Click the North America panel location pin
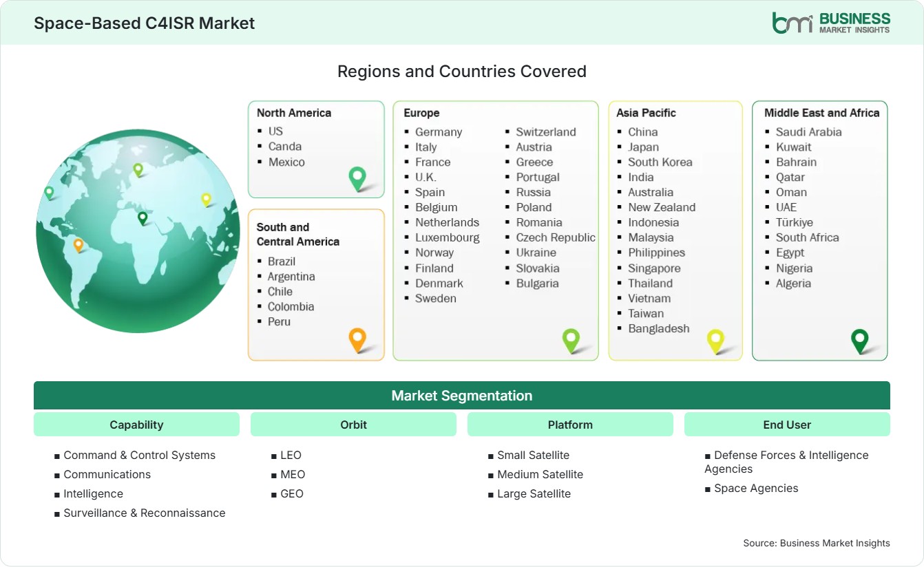The height and width of the screenshot is (567, 924). pos(357,179)
